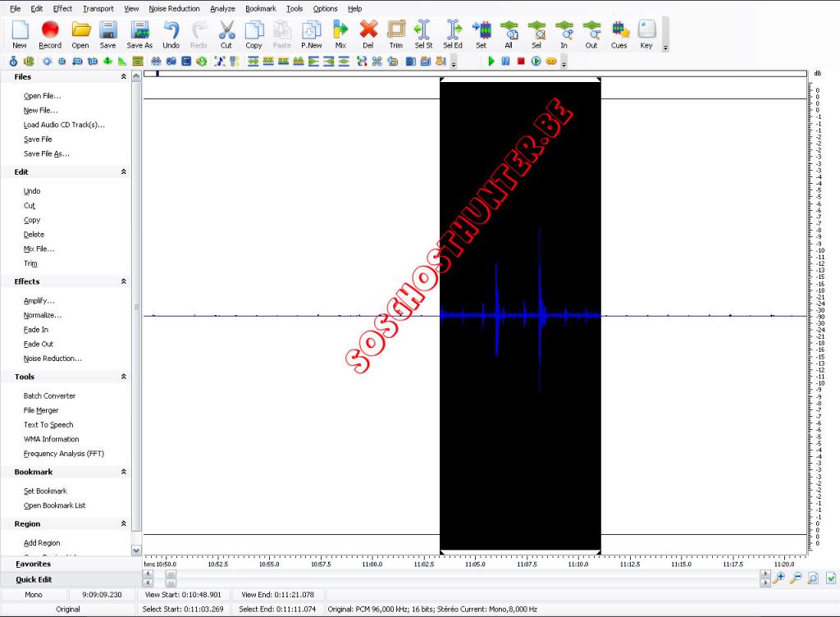The width and height of the screenshot is (840, 617).
Task: Click Noise Reduction... in side panel
Action: pyautogui.click(x=52, y=359)
